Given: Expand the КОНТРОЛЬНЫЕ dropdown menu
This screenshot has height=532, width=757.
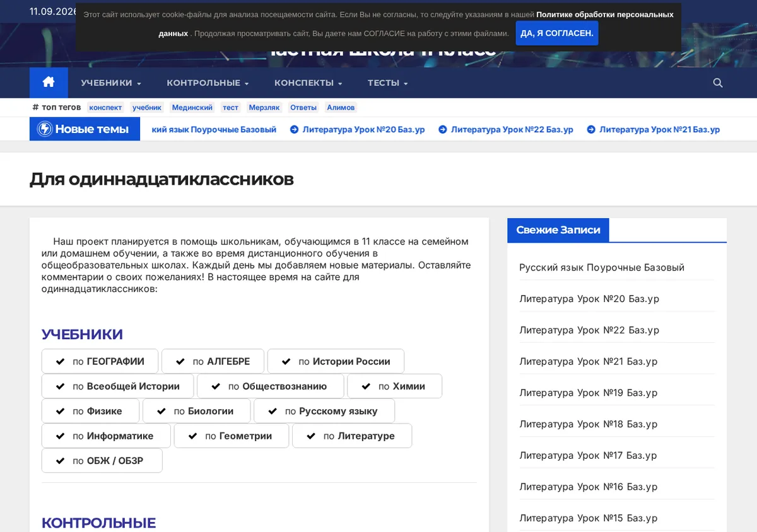Looking at the screenshot, I should click(x=208, y=83).
